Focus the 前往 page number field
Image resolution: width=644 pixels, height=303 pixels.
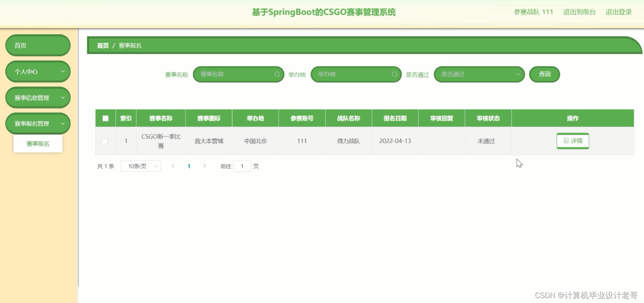tap(242, 166)
